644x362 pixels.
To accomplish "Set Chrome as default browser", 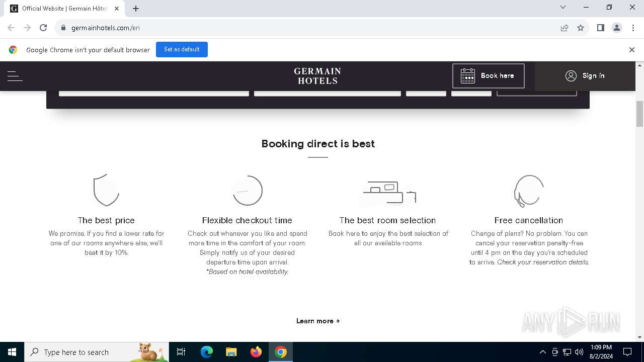I will tap(182, 50).
